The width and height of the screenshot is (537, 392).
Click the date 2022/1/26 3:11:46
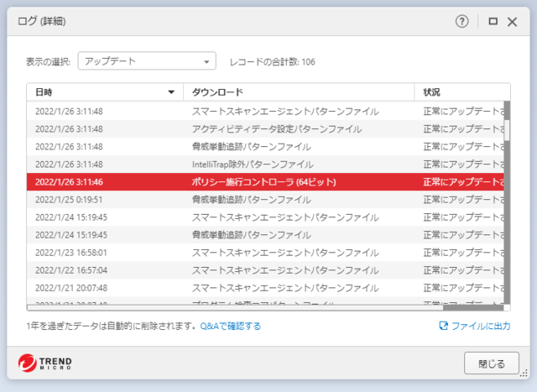pos(69,182)
